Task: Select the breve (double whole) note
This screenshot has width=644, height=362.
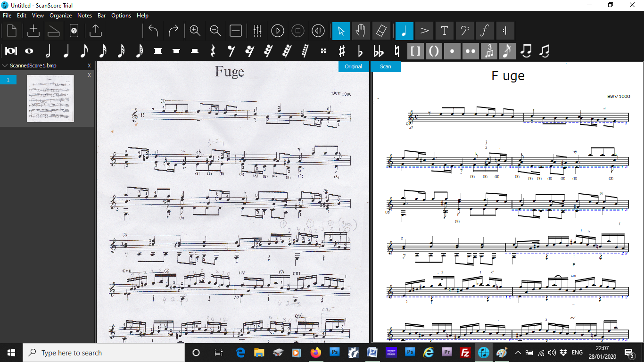Action: pos(11,51)
